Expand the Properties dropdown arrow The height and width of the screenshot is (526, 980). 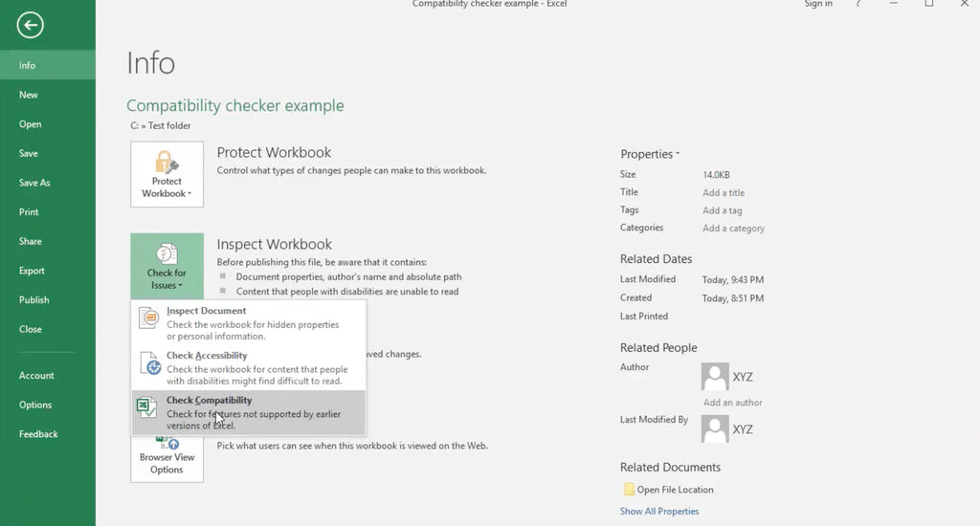[x=678, y=154]
